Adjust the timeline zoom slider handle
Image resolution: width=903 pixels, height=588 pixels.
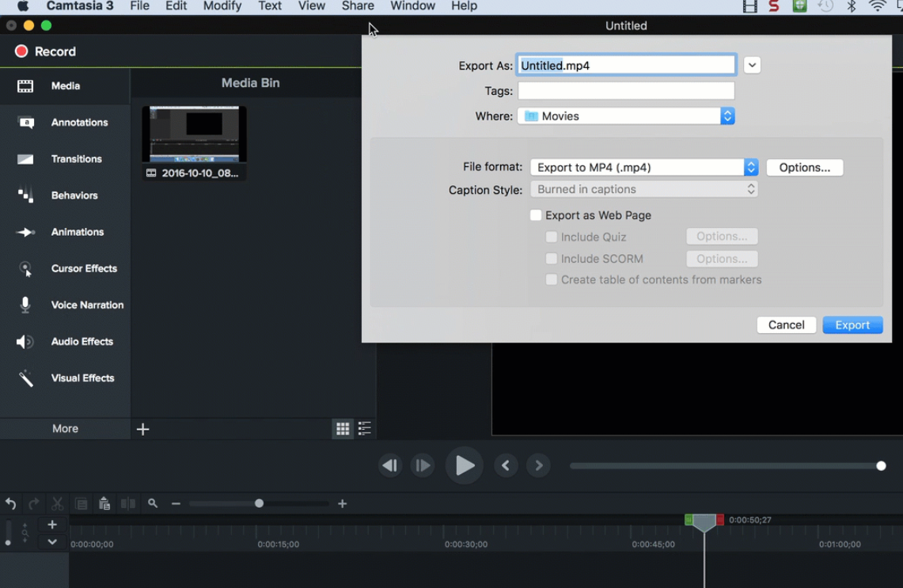point(259,503)
